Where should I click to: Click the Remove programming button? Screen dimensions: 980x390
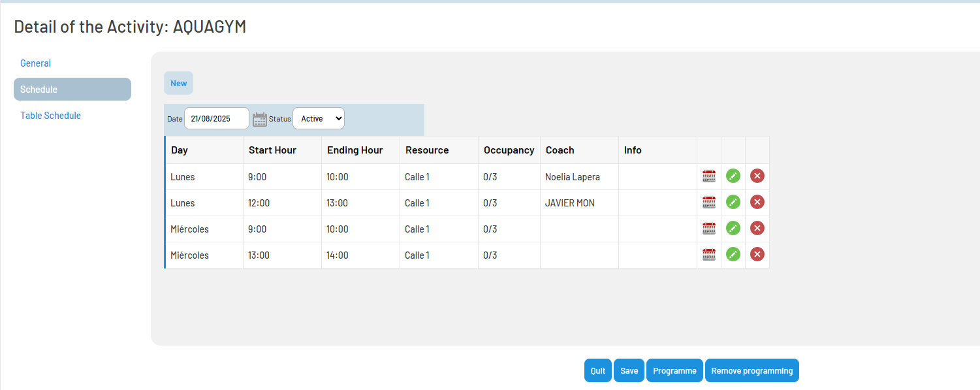(752, 370)
